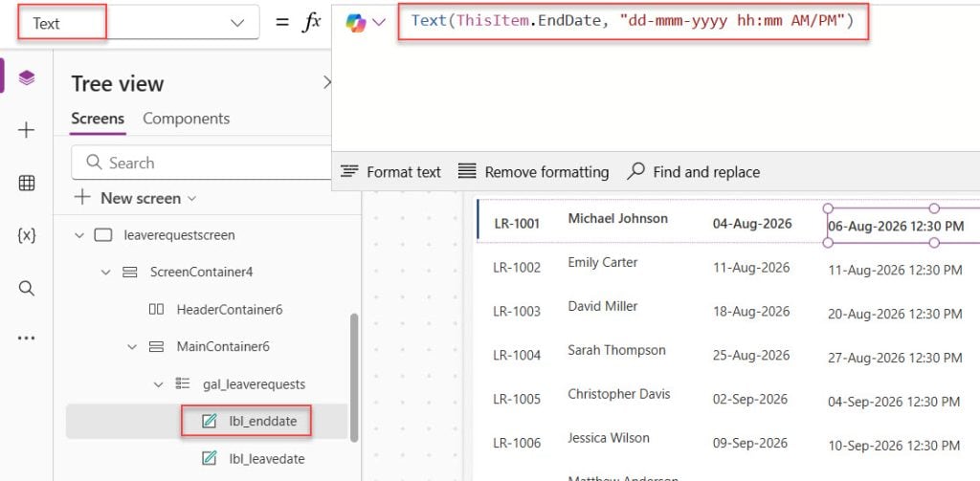Click the LR-1002 cell

coord(517,268)
